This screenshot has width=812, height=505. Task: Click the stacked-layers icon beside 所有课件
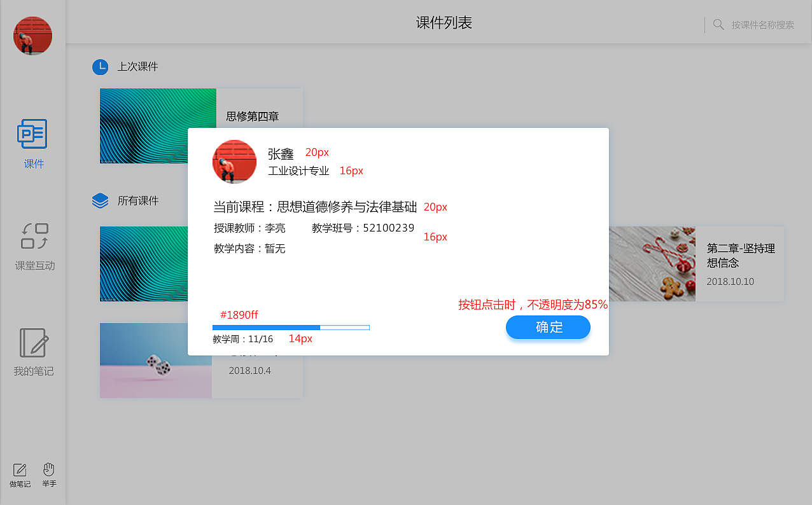[100, 200]
